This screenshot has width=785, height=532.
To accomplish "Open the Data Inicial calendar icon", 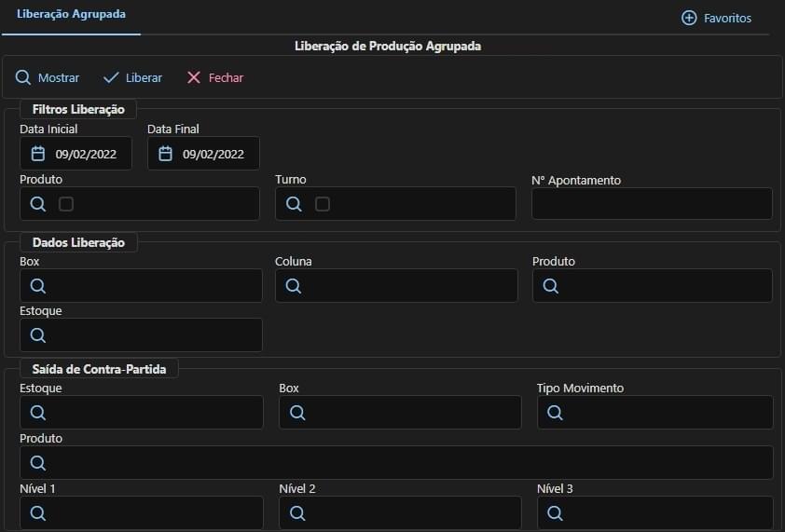I will tap(38, 154).
